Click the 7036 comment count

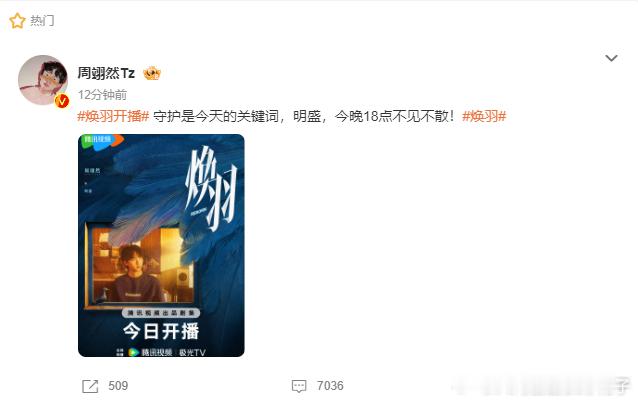click(x=330, y=386)
